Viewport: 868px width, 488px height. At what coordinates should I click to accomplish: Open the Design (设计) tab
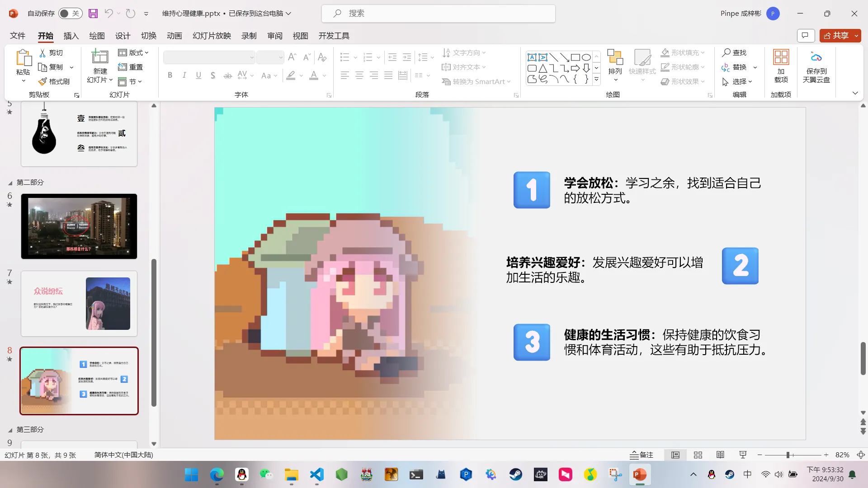tap(123, 36)
